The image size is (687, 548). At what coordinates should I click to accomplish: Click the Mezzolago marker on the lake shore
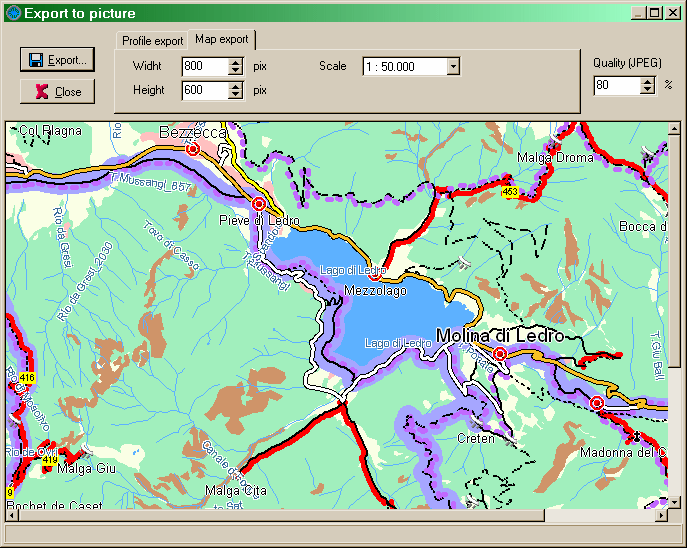coord(375,274)
